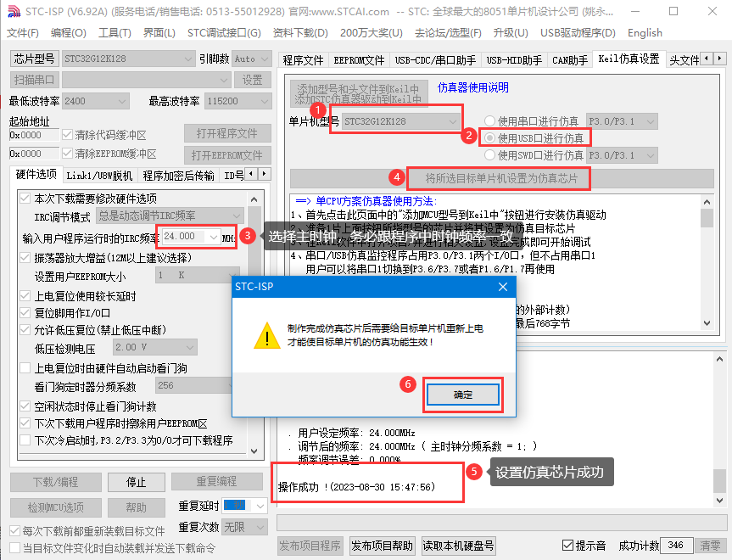Open the CAN助手 tab
The height and width of the screenshot is (560, 732).
coord(569,60)
